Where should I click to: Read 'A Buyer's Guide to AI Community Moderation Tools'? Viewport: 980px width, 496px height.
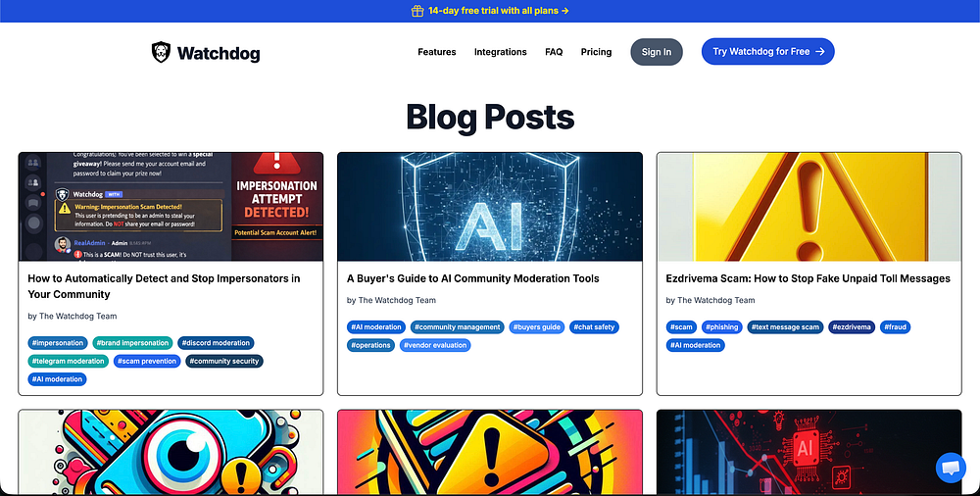click(472, 278)
